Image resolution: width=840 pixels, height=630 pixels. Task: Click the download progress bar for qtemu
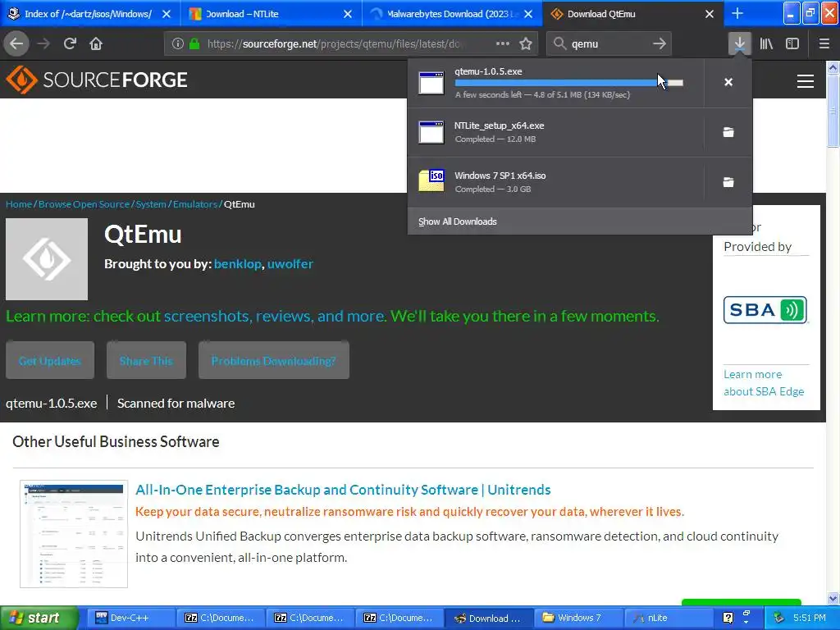tap(569, 83)
